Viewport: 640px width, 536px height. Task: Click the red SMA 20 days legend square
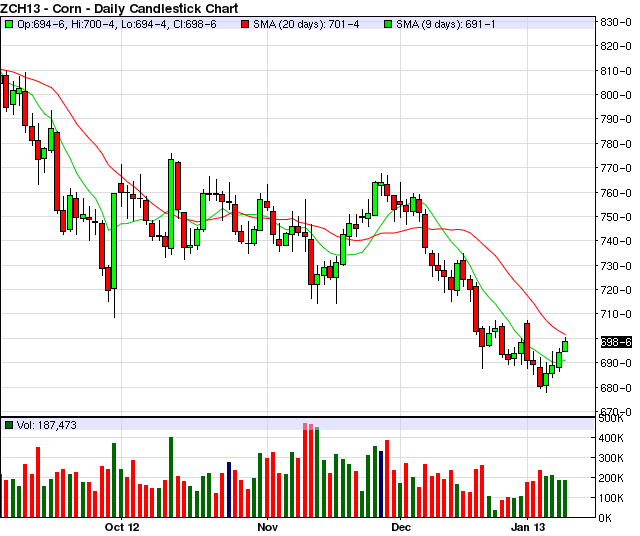tap(245, 24)
